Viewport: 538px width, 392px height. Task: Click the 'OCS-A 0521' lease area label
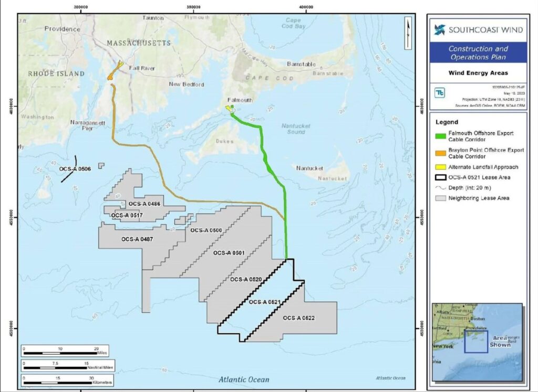(x=265, y=302)
